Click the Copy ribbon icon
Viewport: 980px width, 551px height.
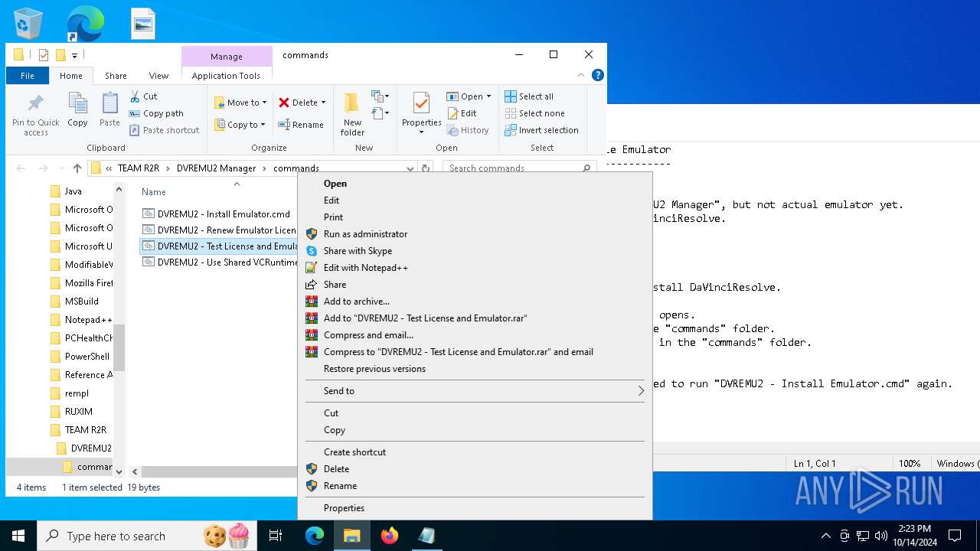pos(77,109)
